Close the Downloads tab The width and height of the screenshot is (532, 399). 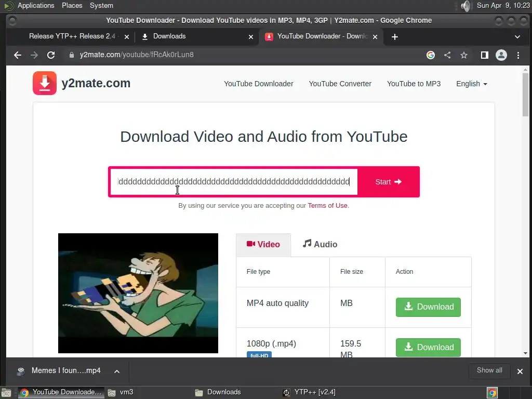[251, 37]
